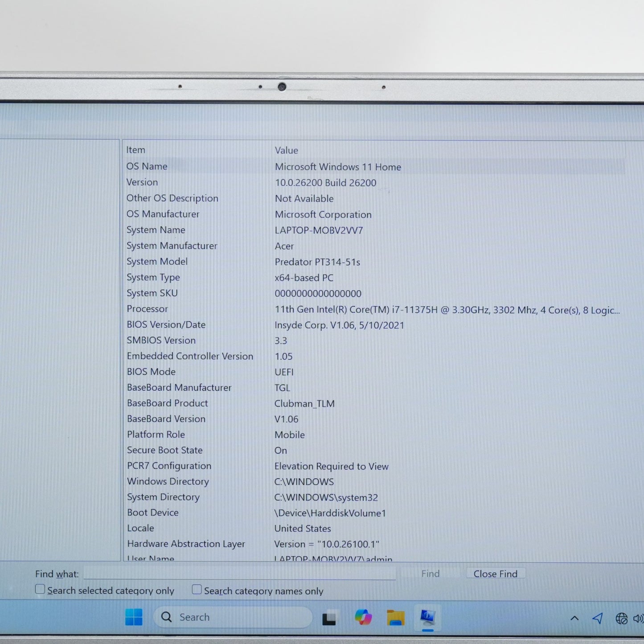The height and width of the screenshot is (644, 644).
Task: Open Task View from the taskbar
Action: click(329, 618)
